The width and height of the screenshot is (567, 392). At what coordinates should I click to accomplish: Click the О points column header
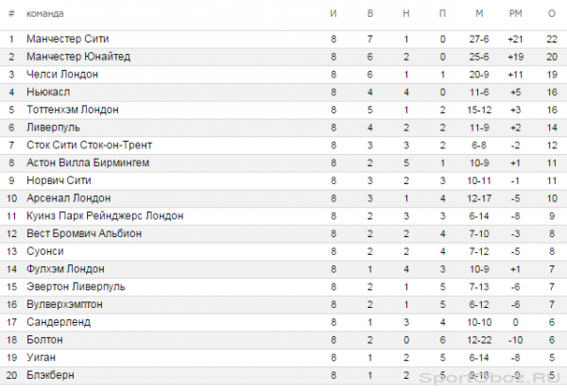point(552,13)
